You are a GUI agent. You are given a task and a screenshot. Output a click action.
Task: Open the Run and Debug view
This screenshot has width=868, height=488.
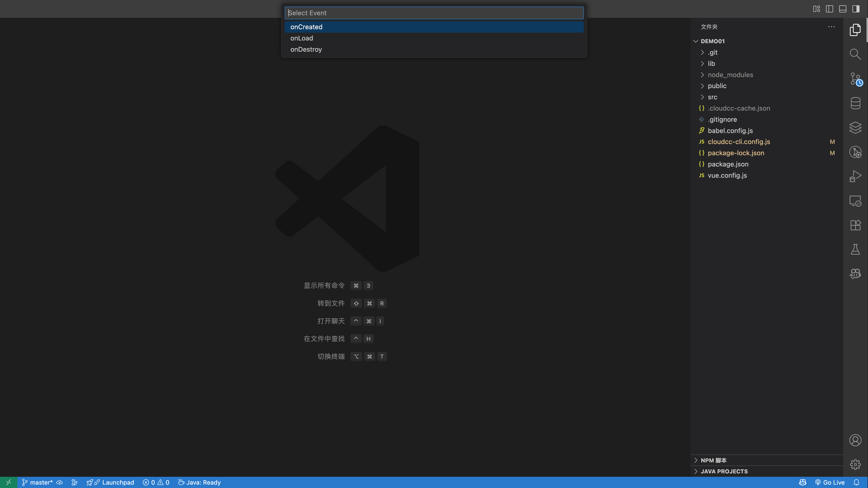pyautogui.click(x=855, y=177)
